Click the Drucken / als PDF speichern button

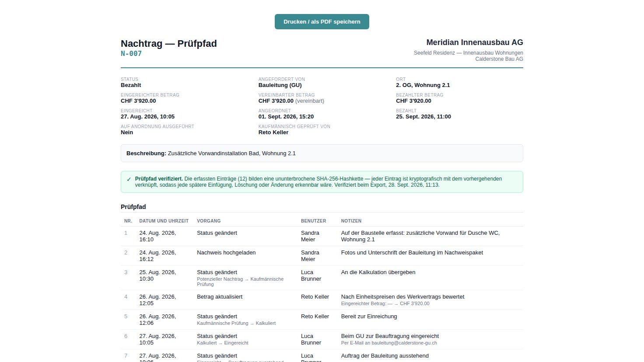322,22
